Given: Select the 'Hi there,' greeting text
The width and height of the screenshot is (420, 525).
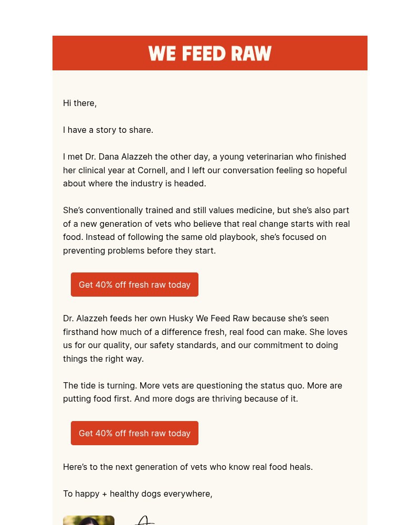Looking at the screenshot, I should [x=80, y=103].
